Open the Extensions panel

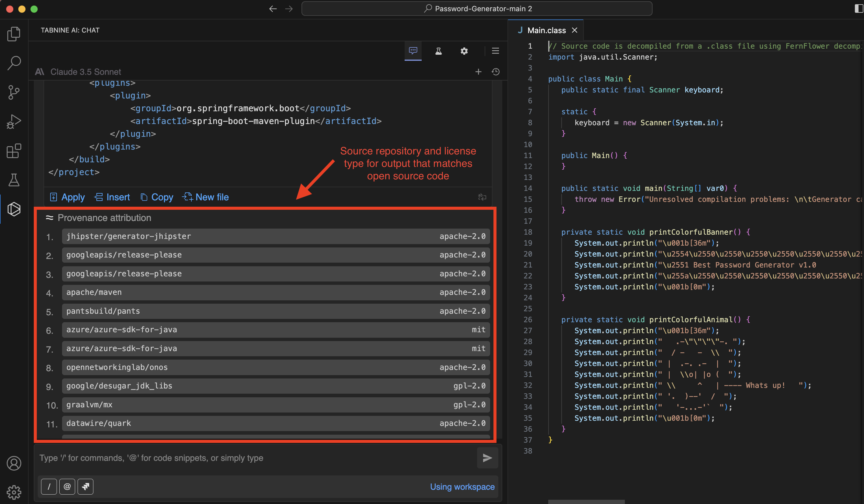14,151
